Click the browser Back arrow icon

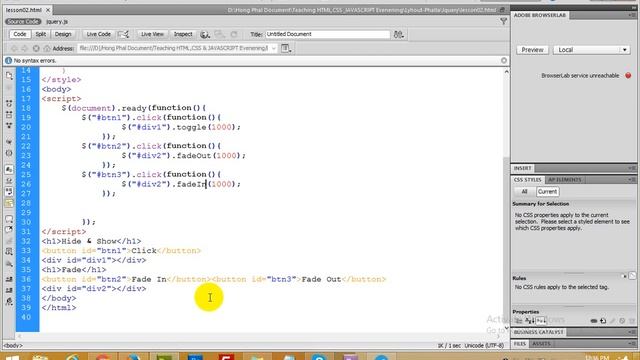coord(14,49)
